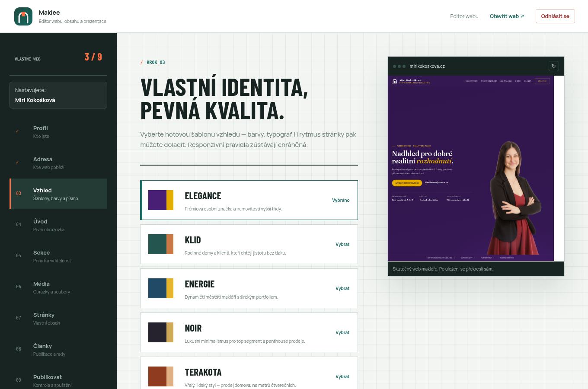Screen dimensions: 588x389
Task: Click the Profil step checkmark icon
Action: pyautogui.click(x=17, y=131)
